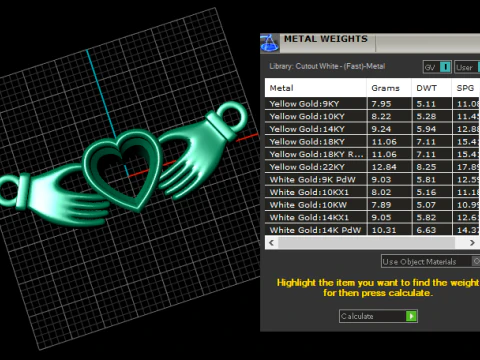Click the Grams column header
480x360 pixels.
point(389,88)
